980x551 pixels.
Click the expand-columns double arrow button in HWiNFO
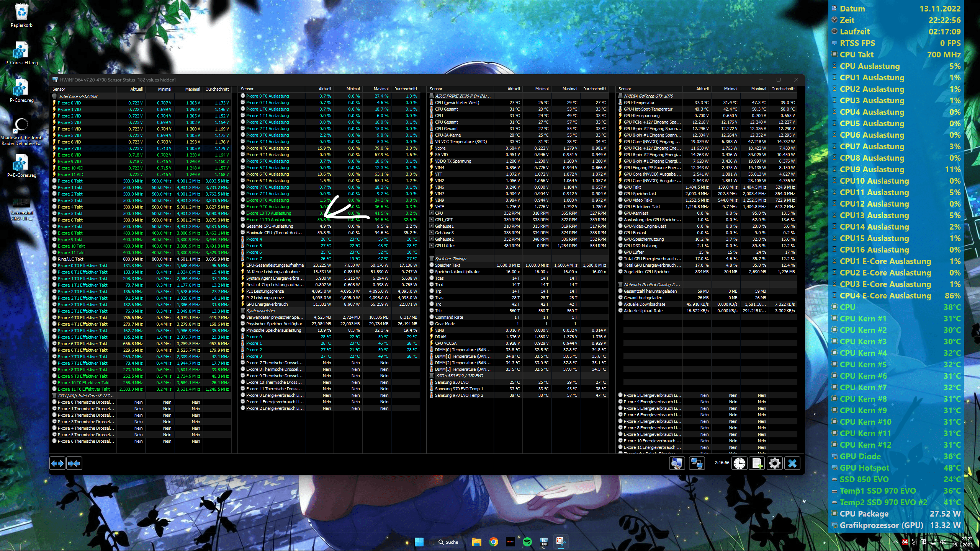[57, 463]
